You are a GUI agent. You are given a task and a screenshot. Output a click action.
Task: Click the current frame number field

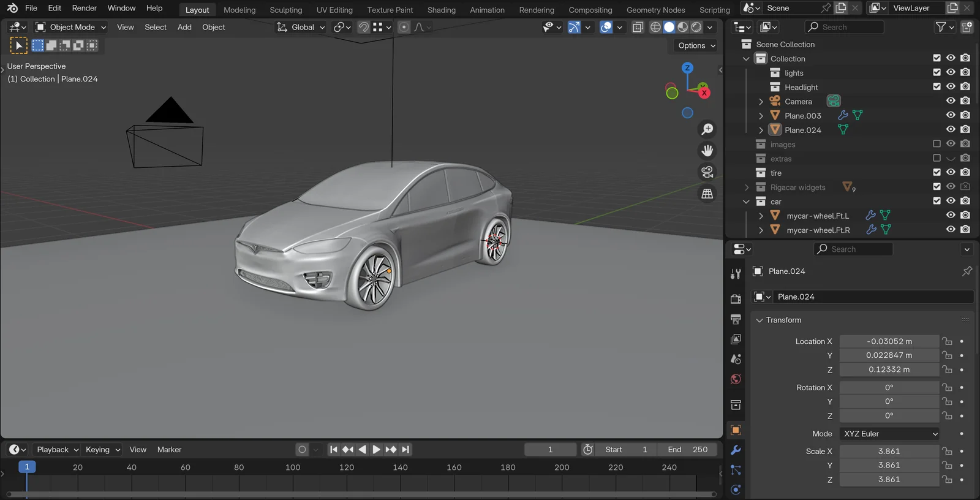click(550, 450)
